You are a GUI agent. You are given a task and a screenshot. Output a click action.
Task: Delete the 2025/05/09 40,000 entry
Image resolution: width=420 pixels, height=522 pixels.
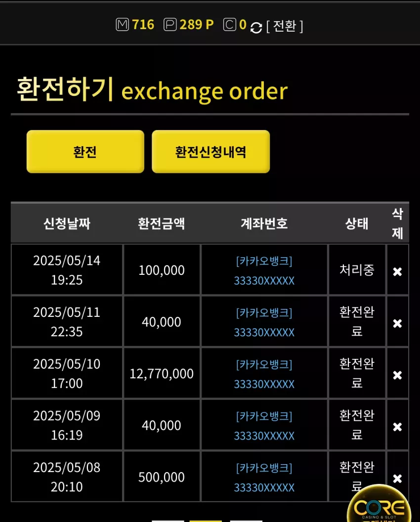coord(397,427)
